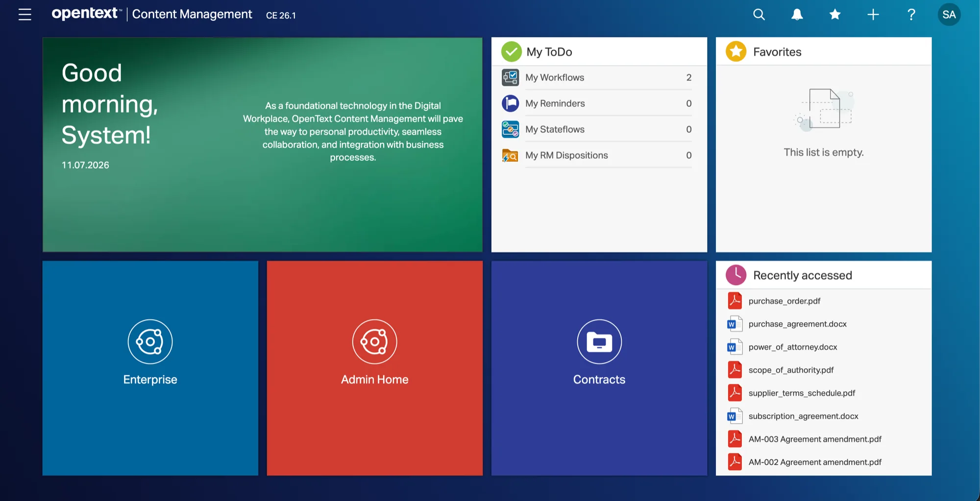Open purchase_agreement.docx from recently accessed
The width and height of the screenshot is (980, 501).
click(798, 324)
